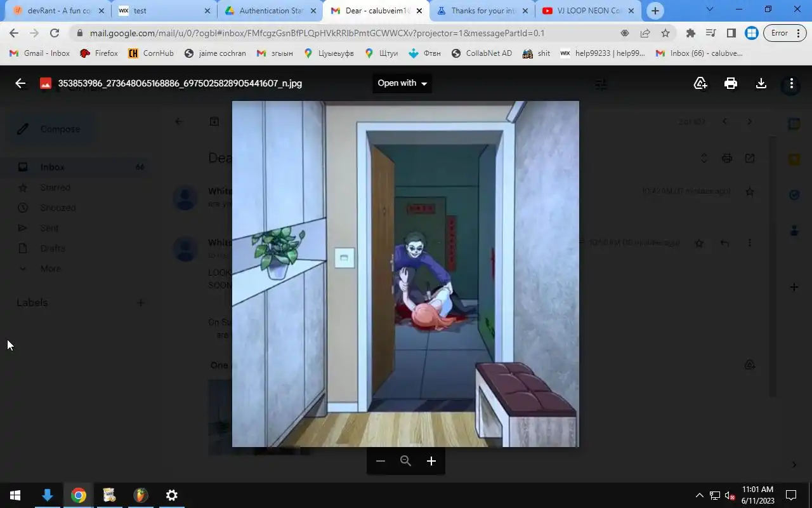Viewport: 812px width, 508px height.
Task: Switch to the VJ LOOP NEON YouTube tab
Action: pos(588,11)
